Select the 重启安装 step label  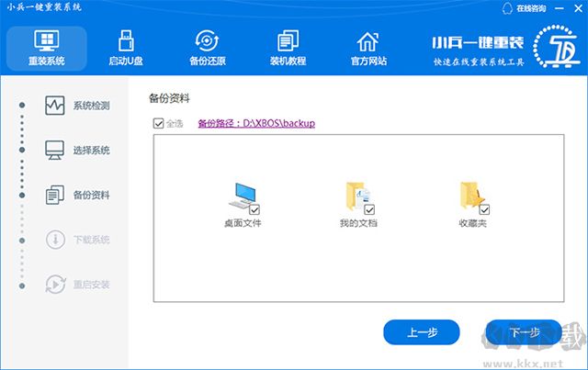92,285
